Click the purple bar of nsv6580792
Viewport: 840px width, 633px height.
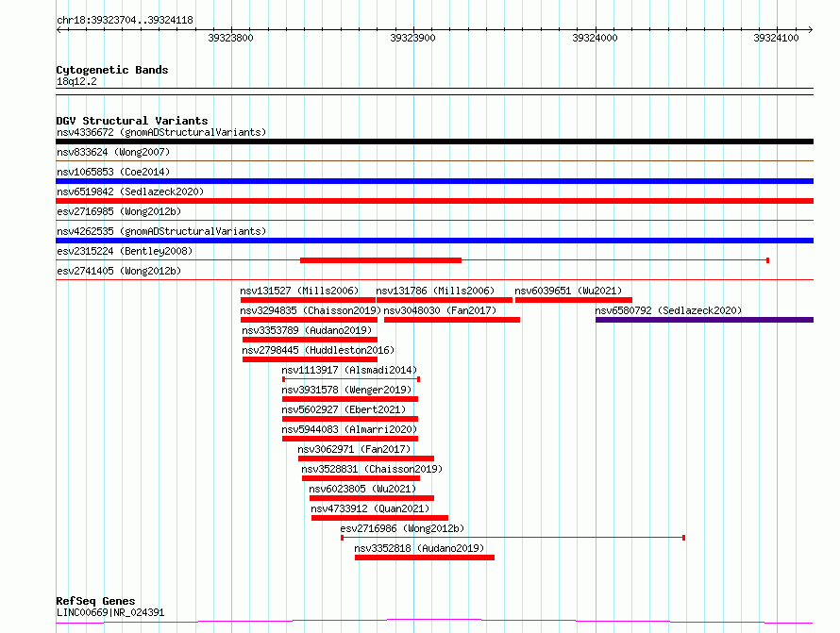click(704, 320)
